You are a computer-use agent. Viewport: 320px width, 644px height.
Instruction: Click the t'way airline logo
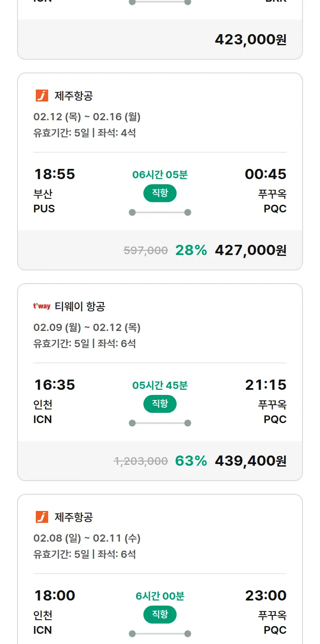coord(42,306)
